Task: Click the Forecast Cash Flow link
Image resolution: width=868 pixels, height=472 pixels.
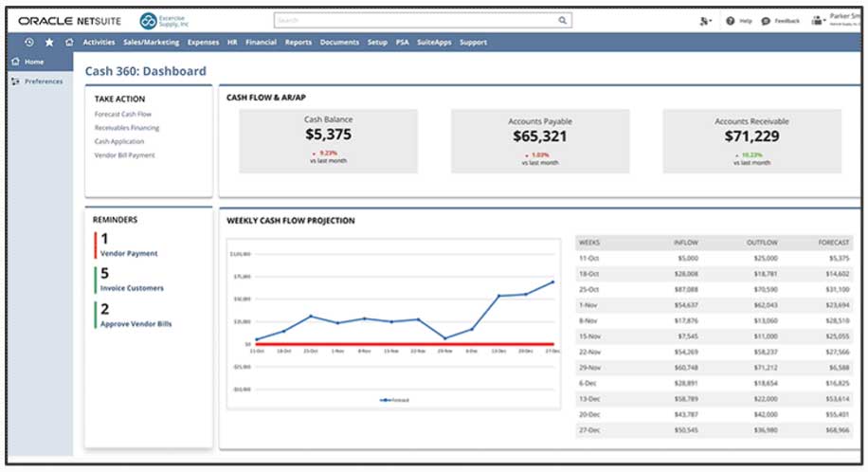Action: [x=122, y=114]
